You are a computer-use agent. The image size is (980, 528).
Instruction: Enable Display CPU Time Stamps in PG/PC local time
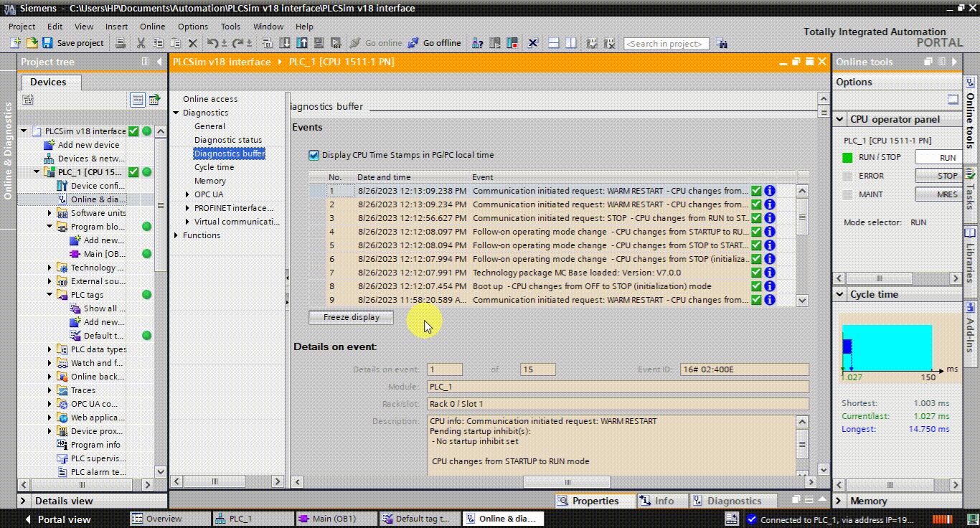314,155
